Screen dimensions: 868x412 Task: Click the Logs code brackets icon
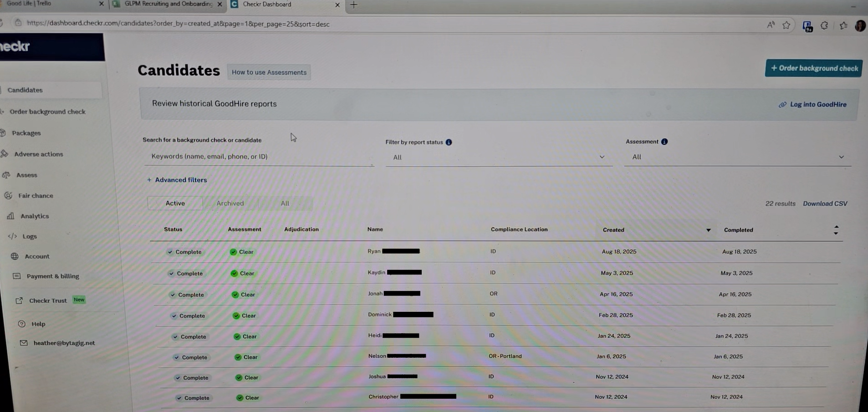[12, 236]
